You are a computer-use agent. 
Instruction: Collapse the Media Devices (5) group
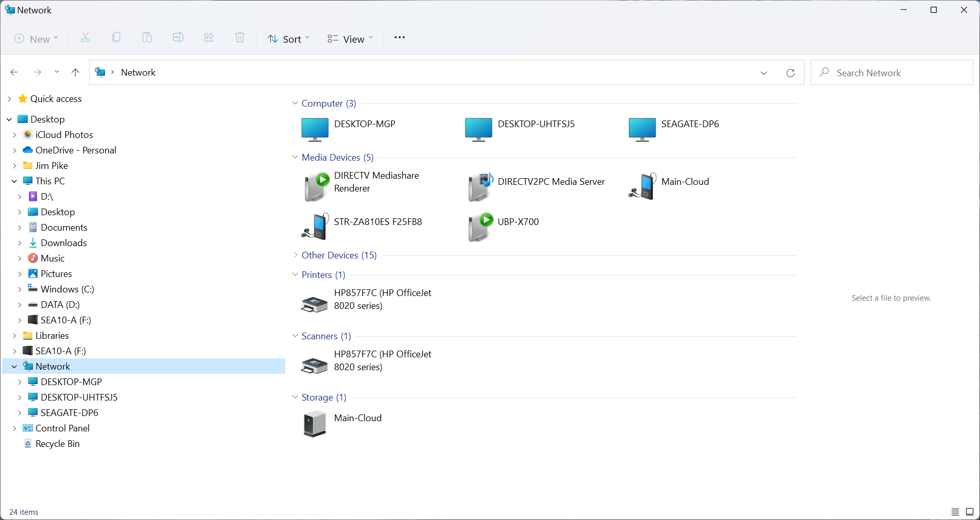click(295, 157)
